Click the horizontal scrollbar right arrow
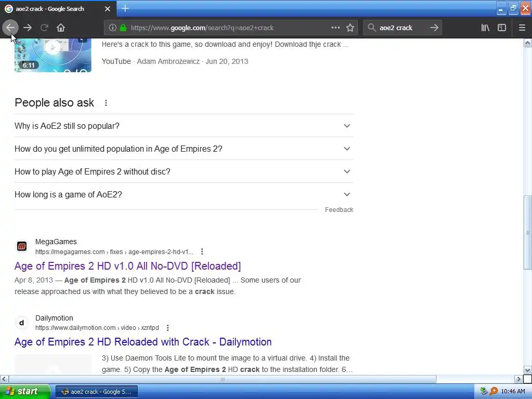 (x=518, y=379)
